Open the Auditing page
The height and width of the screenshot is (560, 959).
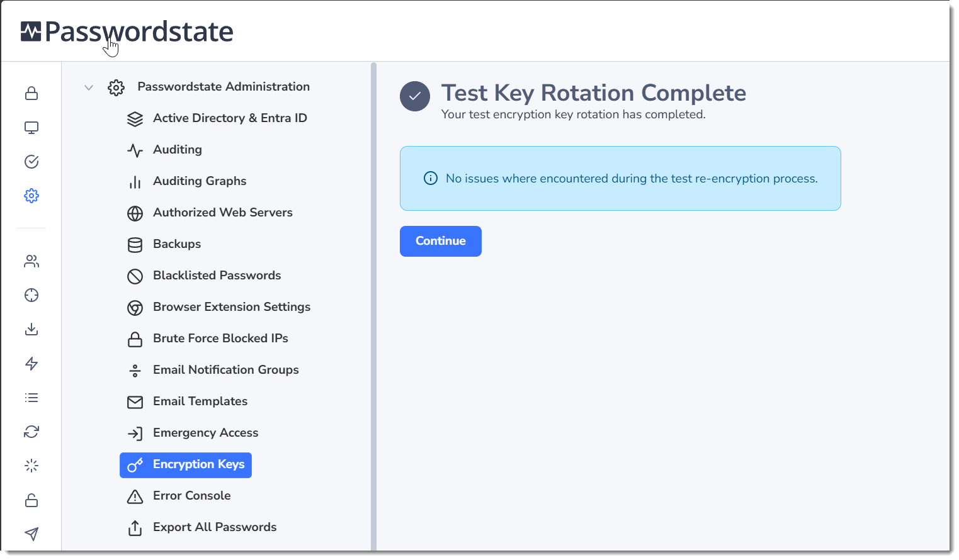coord(178,150)
